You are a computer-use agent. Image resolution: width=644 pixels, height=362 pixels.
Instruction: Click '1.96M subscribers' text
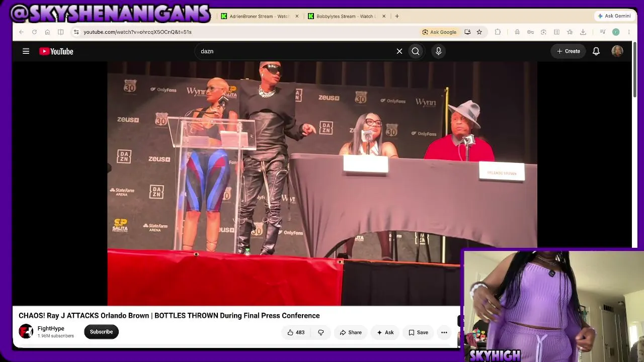click(x=55, y=336)
